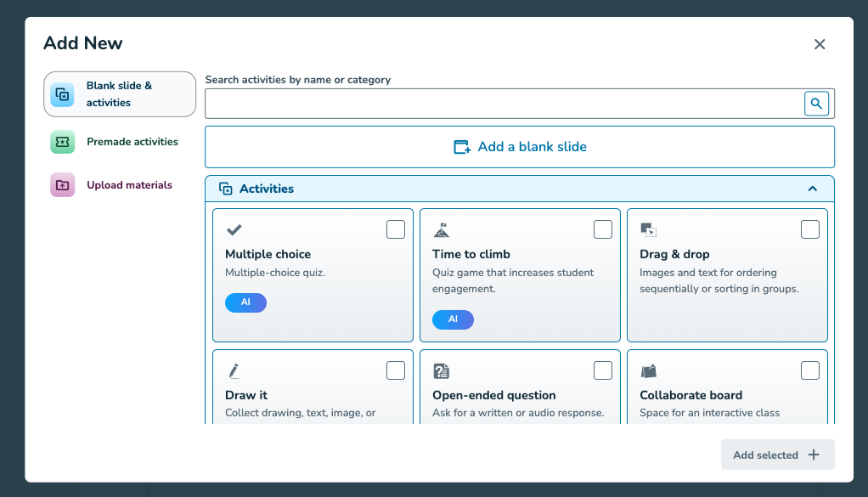Select the Blank slide & activities tab
The height and width of the screenshot is (497, 868).
120,94
